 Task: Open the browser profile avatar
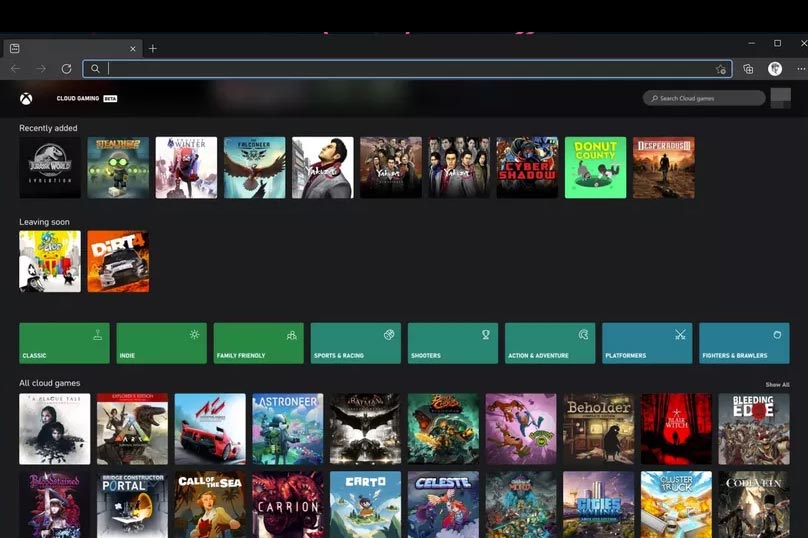click(x=775, y=69)
